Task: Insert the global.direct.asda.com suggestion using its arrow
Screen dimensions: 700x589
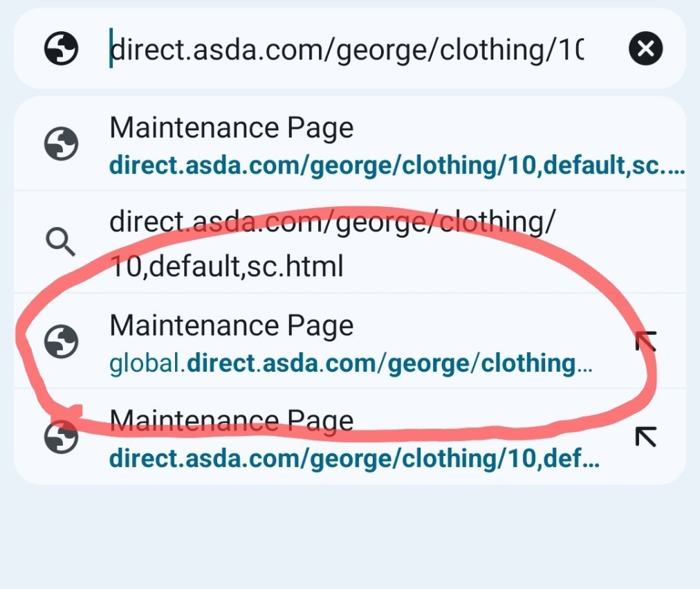Action: click(x=645, y=341)
